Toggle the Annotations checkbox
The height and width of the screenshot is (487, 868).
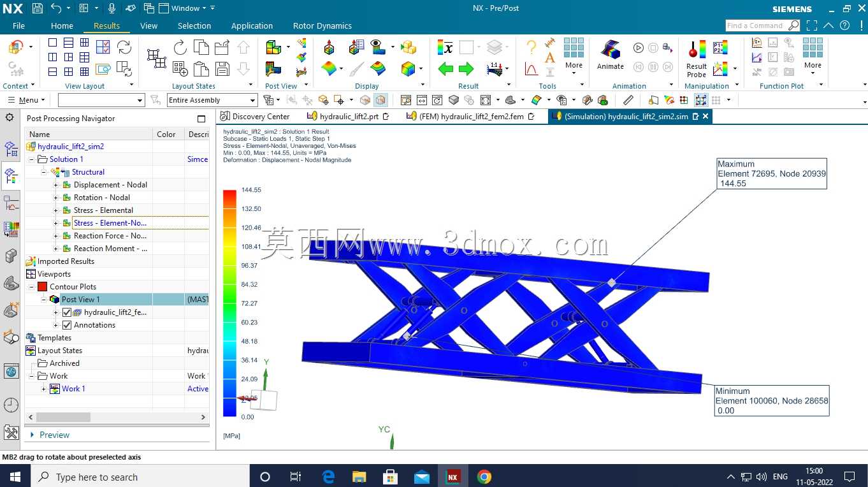67,325
